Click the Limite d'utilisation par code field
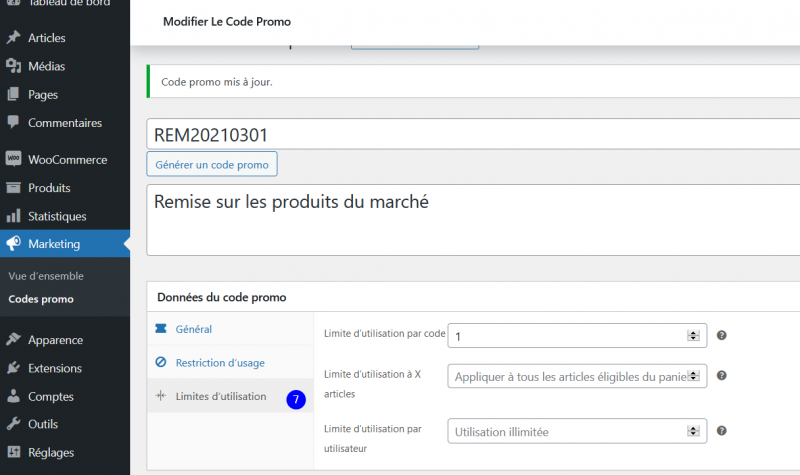The height and width of the screenshot is (475, 800). coord(577,335)
